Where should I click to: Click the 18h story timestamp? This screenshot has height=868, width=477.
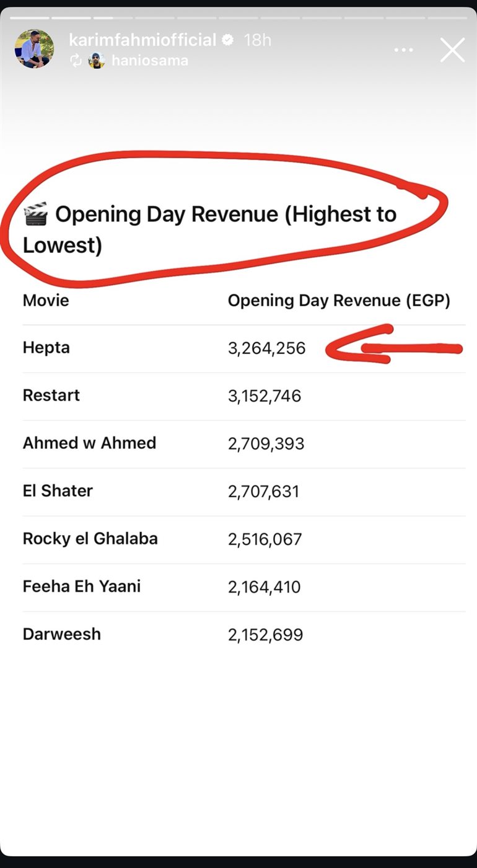[x=258, y=40]
